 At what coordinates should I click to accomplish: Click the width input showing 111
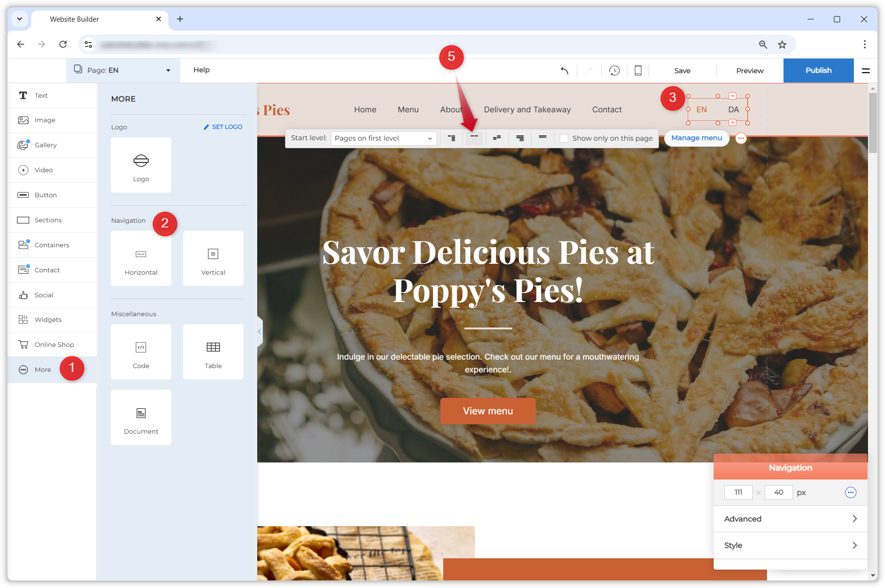(738, 492)
